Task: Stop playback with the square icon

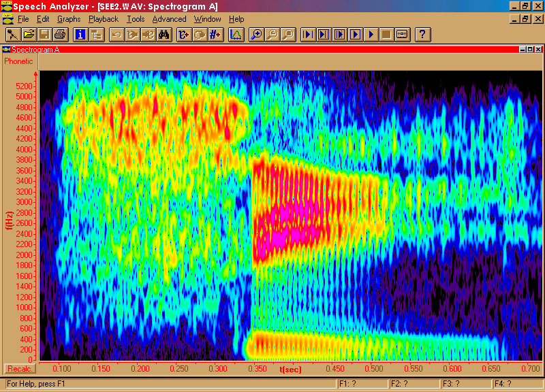Action: (x=386, y=35)
